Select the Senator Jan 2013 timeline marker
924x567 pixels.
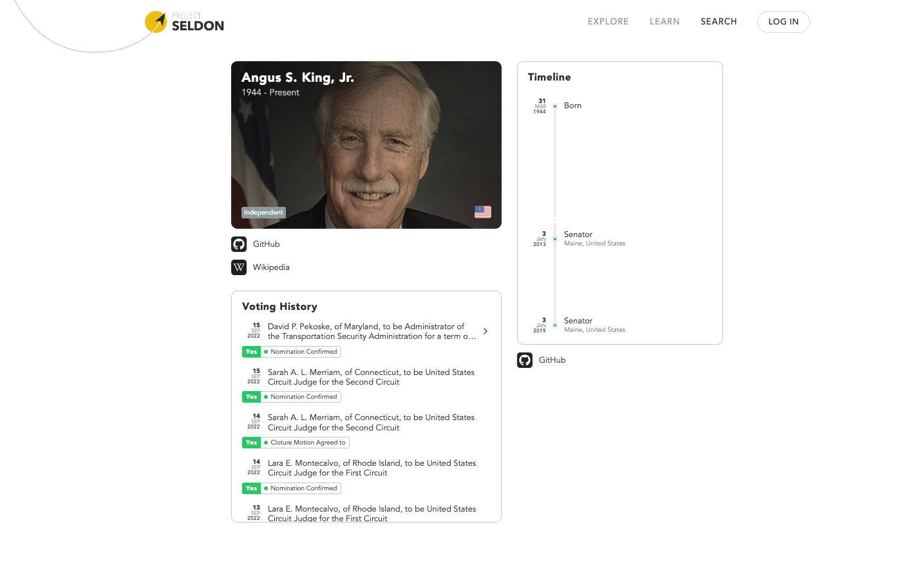(x=555, y=239)
